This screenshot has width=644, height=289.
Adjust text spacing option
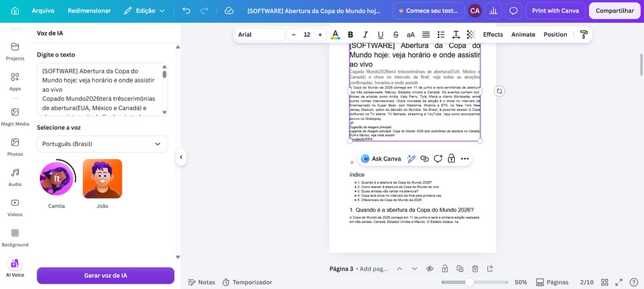pyautogui.click(x=456, y=35)
